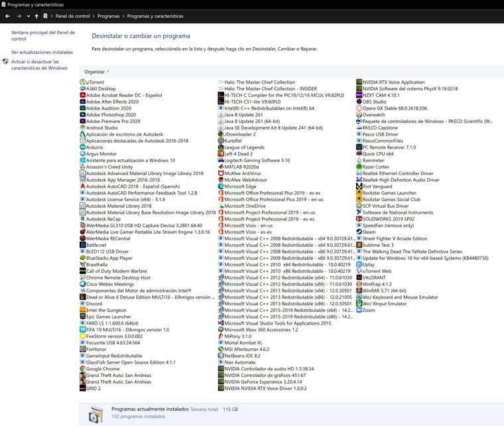The width and height of the screenshot is (504, 426).
Task: Click the VALORANT icon
Action: click(359, 277)
